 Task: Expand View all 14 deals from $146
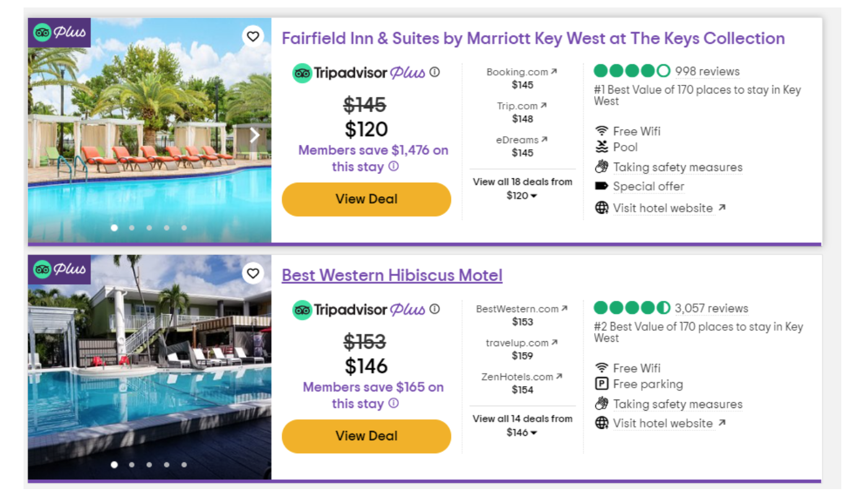pyautogui.click(x=522, y=425)
